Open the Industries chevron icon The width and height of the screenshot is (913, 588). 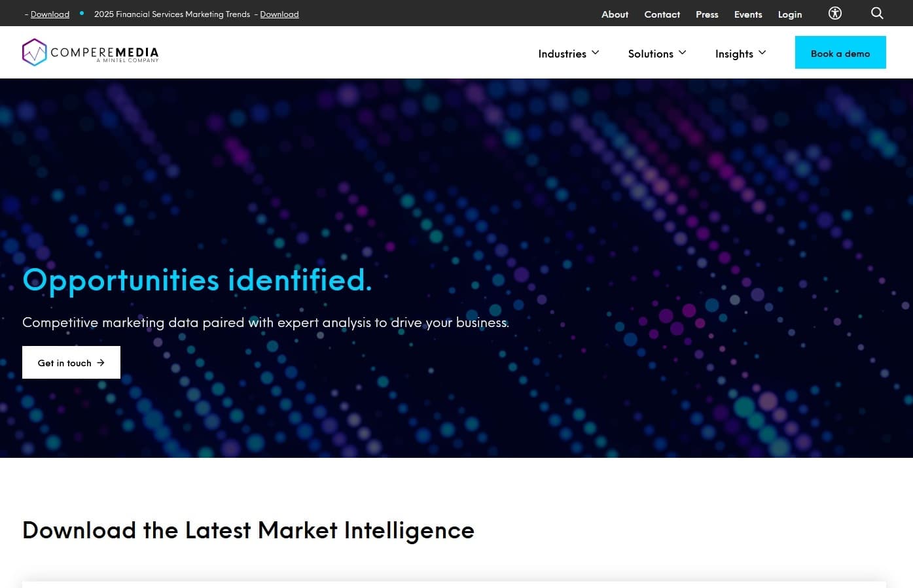(596, 52)
